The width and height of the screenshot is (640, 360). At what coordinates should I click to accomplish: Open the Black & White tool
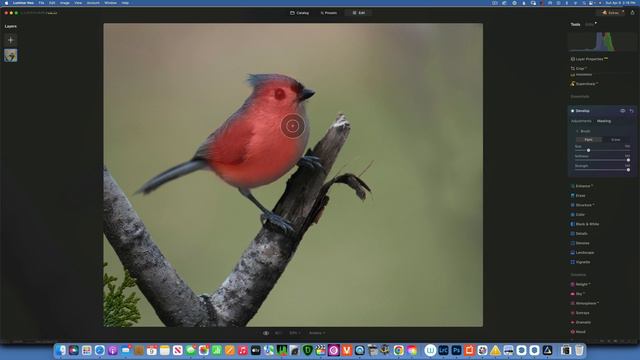pos(585,224)
